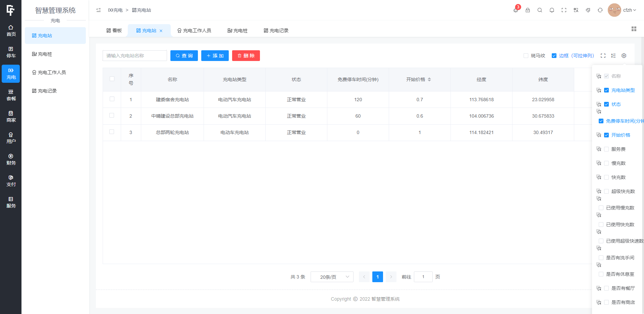644x314 pixels.
Task: Enable the 斑马纹 zebra-stripe checkbox
Action: (x=526, y=56)
